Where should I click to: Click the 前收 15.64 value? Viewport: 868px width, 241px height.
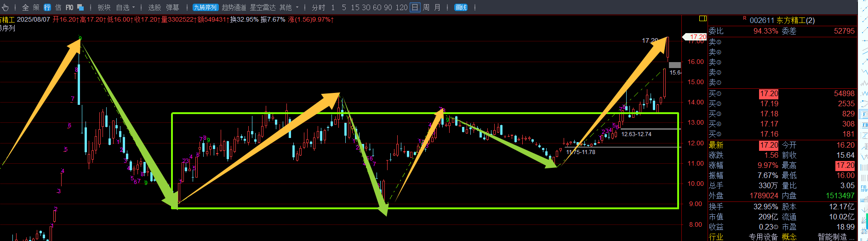(845, 155)
